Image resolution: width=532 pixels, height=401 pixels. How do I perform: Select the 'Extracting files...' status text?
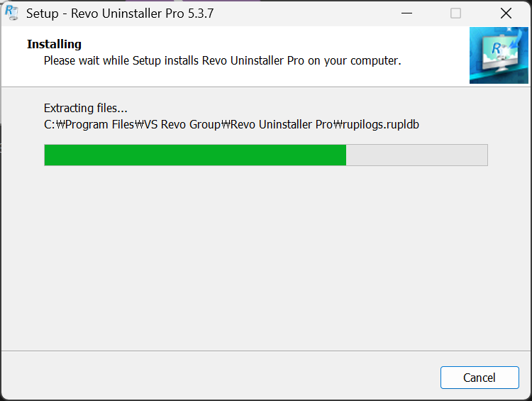pyautogui.click(x=86, y=108)
